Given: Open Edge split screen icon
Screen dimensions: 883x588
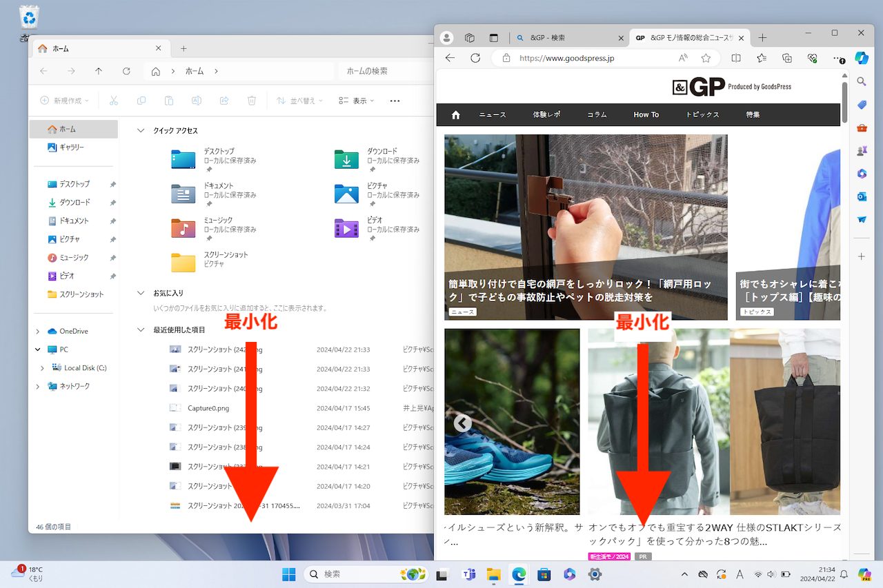Looking at the screenshot, I should click(736, 59).
